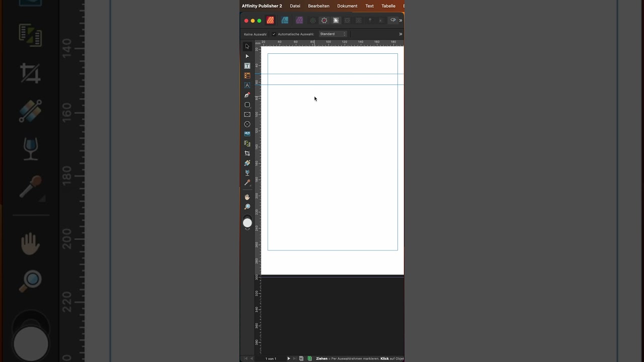This screenshot has width=644, height=362.
Task: Click the dimmed circular-arrows toolbar icon
Action: point(347,21)
